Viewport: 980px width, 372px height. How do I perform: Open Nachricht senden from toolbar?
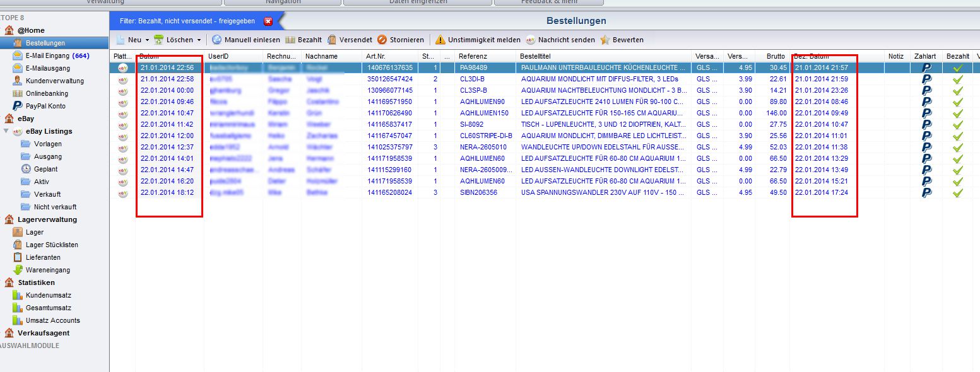[530, 40]
